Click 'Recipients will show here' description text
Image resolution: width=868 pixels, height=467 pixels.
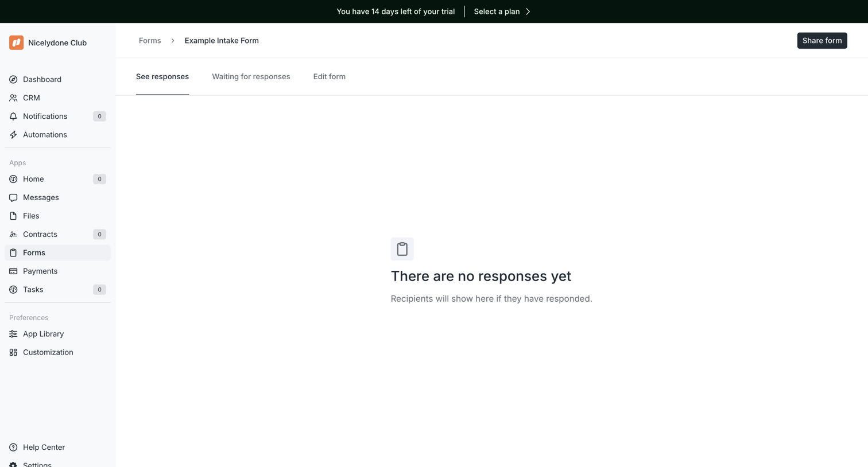491,299
